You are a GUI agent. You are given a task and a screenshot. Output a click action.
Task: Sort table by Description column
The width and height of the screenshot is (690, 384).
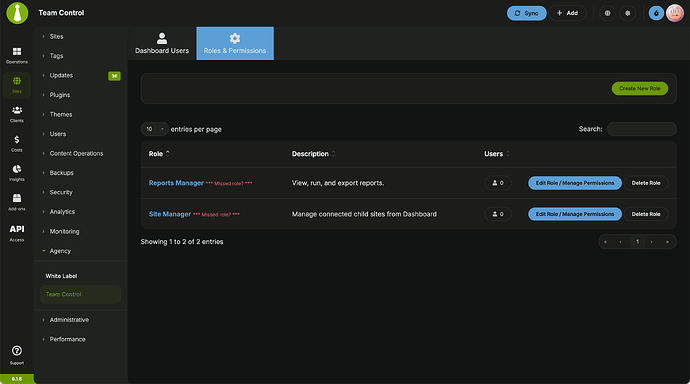click(313, 154)
